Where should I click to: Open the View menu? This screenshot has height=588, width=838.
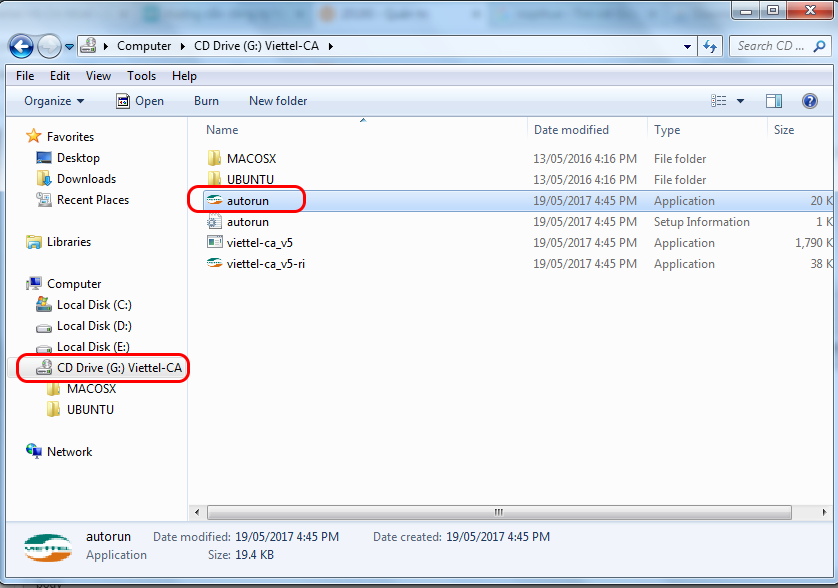[x=98, y=76]
